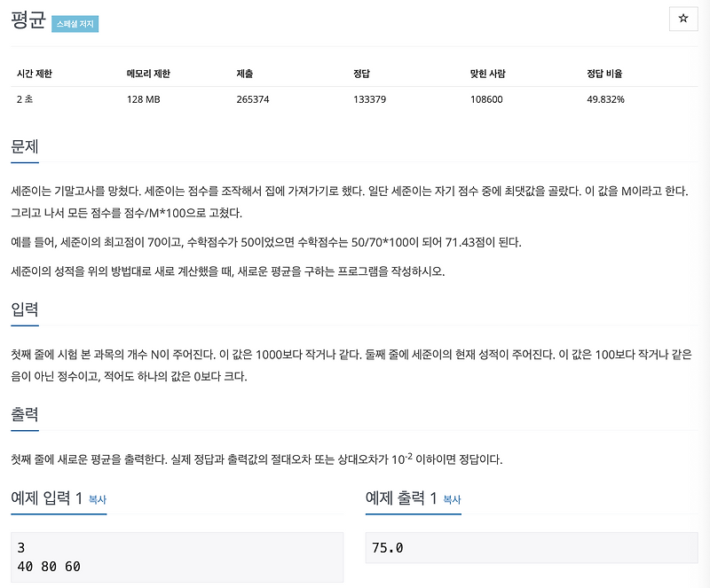Toggle the star bookmark icon for this problem
This screenshot has width=710, height=588.
click(684, 20)
